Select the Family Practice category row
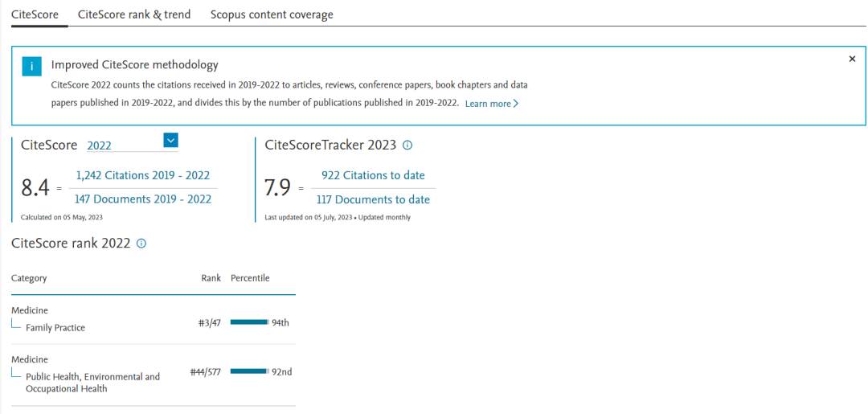 pos(153,319)
